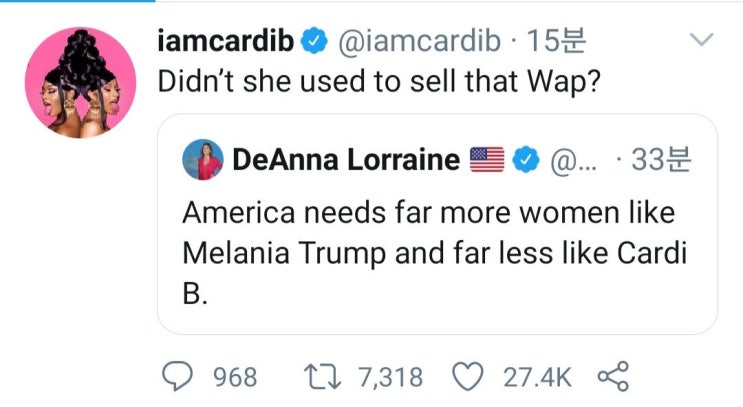Screen dimensions: 743x407
Task: Click the American flag emoji
Action: tap(487, 159)
